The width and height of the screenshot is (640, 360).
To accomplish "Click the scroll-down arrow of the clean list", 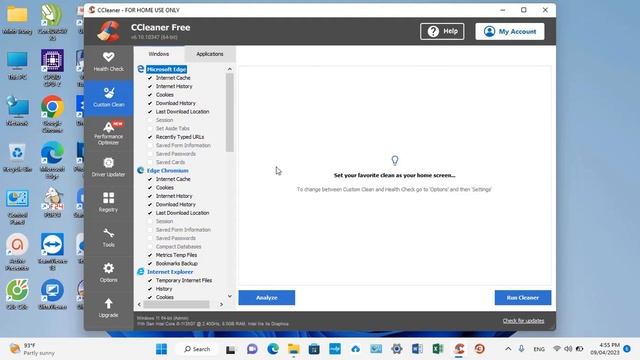I will (x=229, y=296).
